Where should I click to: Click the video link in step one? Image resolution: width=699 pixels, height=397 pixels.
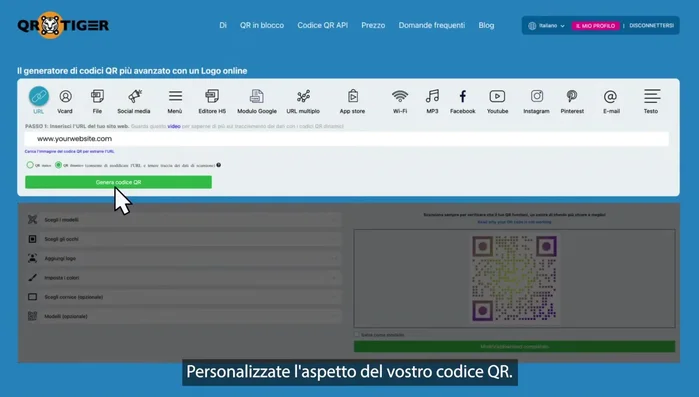click(174, 127)
